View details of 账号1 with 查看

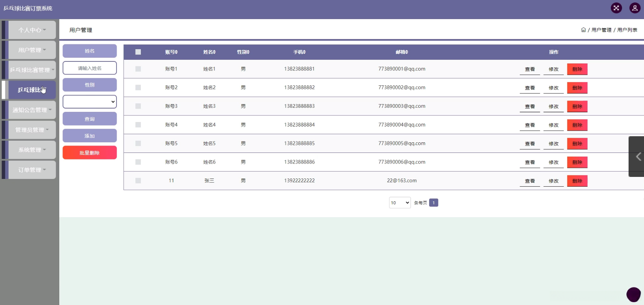(530, 69)
